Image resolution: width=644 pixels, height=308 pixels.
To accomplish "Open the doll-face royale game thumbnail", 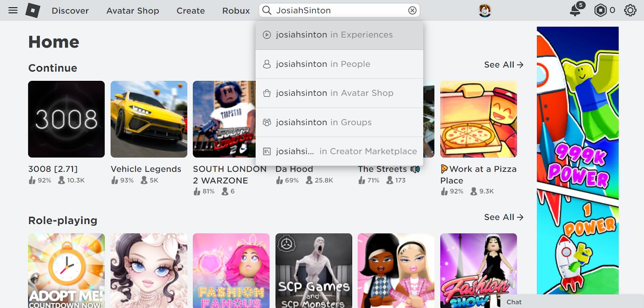I will 149,271.
